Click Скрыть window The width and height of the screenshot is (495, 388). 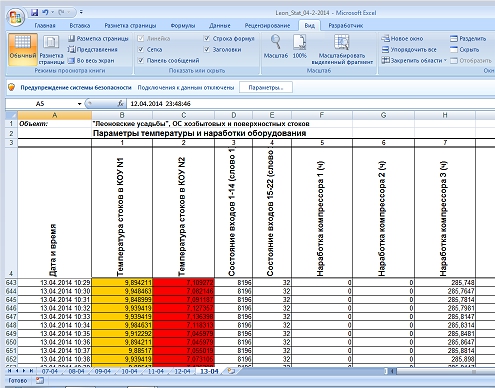pos(465,50)
